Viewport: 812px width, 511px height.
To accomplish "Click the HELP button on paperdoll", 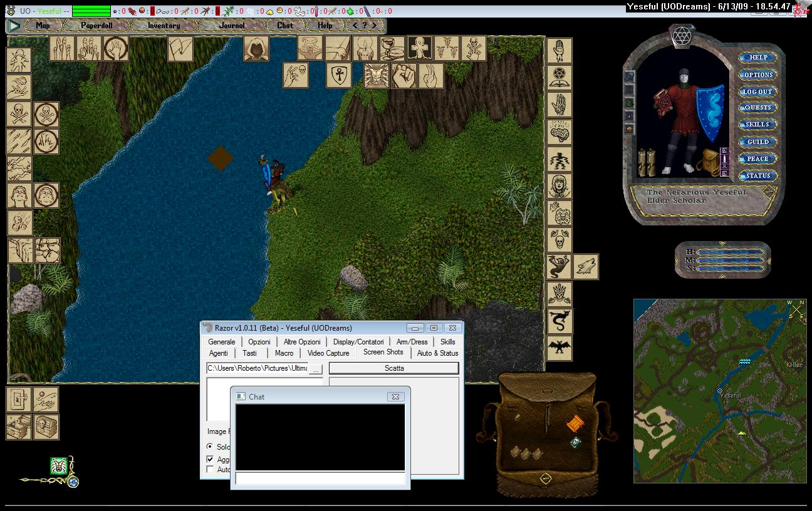I will click(757, 57).
